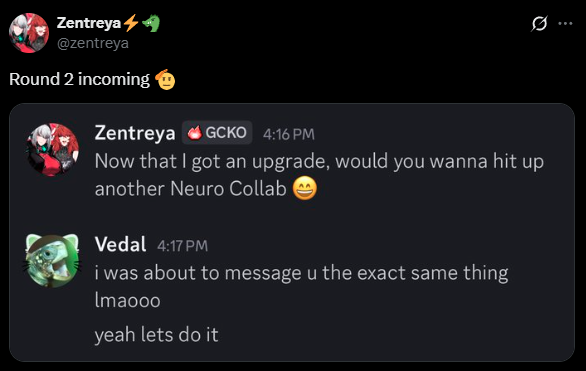The width and height of the screenshot is (586, 371).
Task: Click the lightning bolt emoji beside name
Action: click(131, 23)
